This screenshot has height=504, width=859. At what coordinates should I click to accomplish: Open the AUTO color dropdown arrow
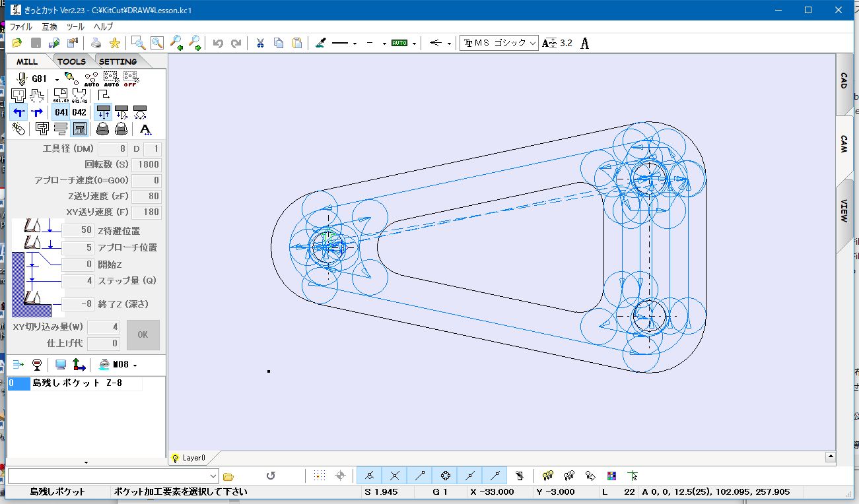point(414,44)
